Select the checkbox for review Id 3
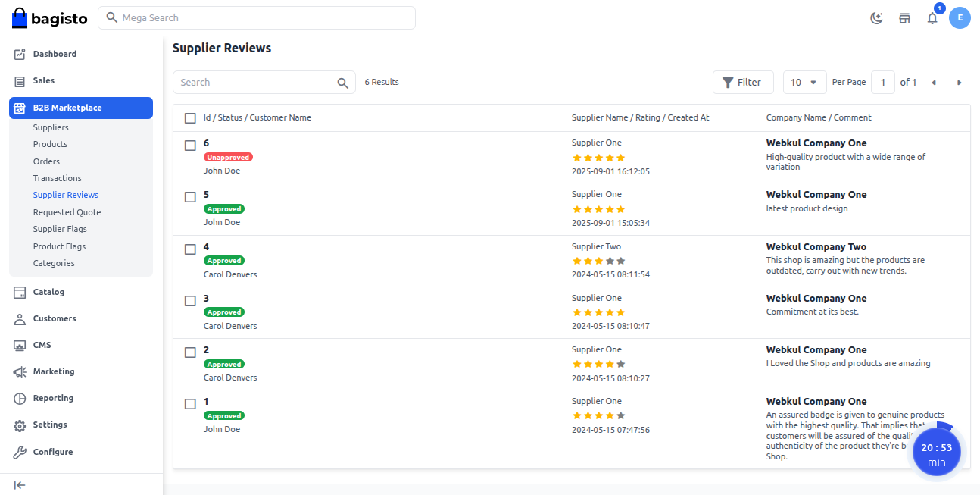The height and width of the screenshot is (495, 980). 190,300
